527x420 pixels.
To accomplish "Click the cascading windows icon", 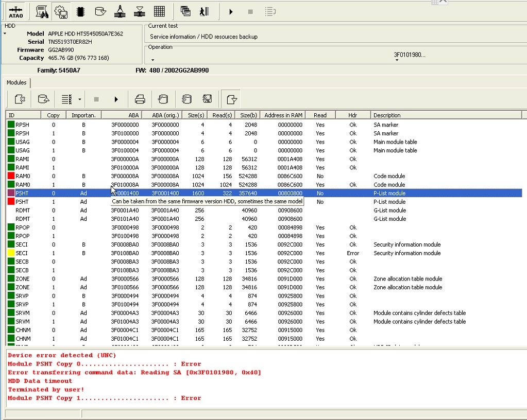I will (185, 12).
